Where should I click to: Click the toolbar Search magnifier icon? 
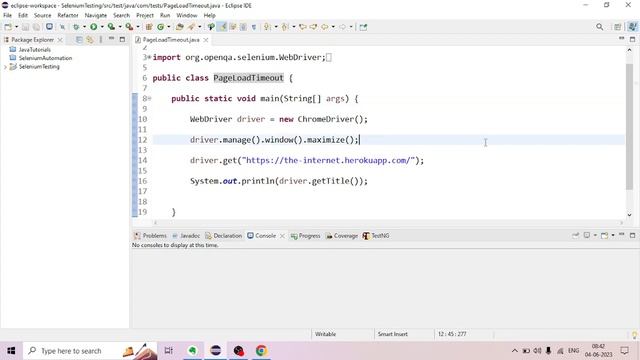point(600,27)
